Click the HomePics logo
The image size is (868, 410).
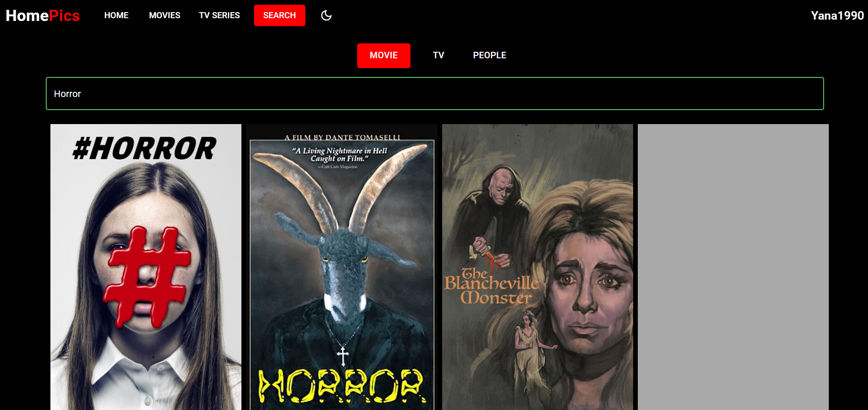pos(42,15)
